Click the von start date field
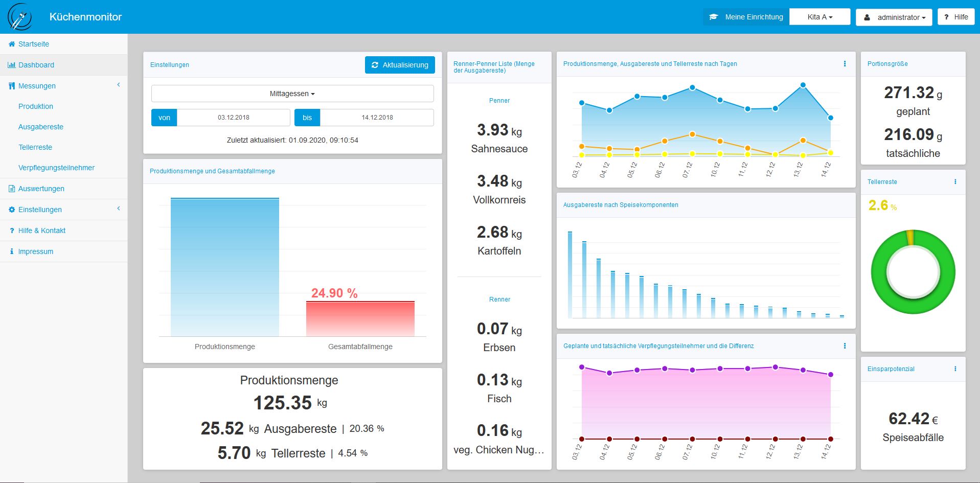This screenshot has width=980, height=483. (234, 118)
